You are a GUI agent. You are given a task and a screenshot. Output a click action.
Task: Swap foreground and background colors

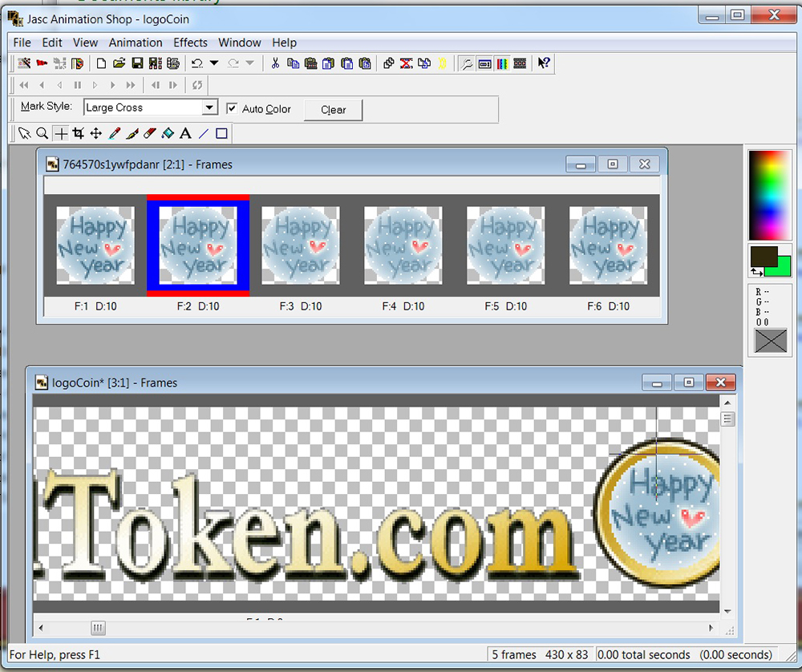pyautogui.click(x=758, y=273)
